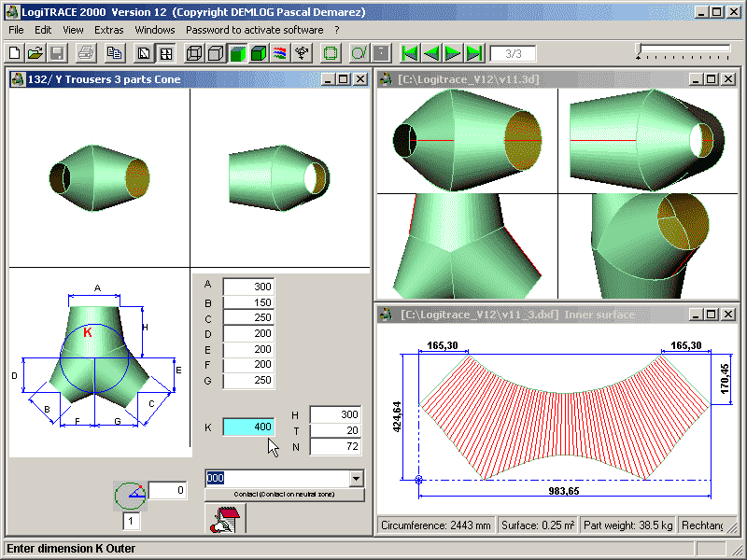The image size is (747, 560).
Task: Jump to the first part with green arrow
Action: tap(410, 53)
